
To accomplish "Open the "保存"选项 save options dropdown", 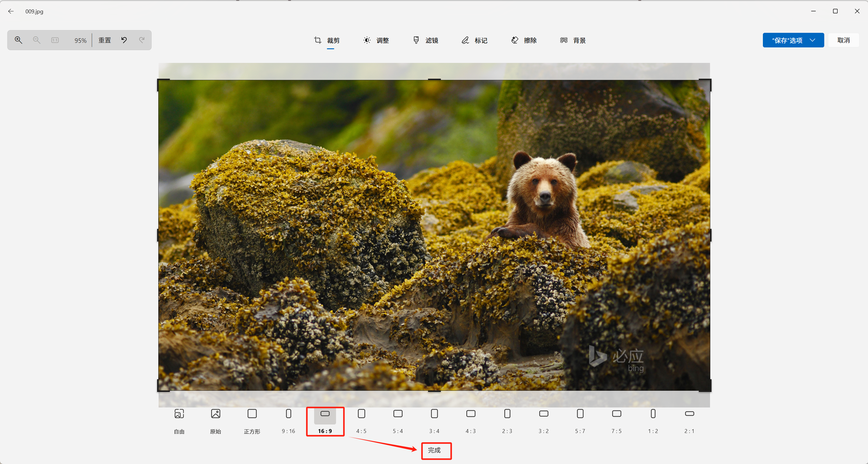I will click(793, 40).
